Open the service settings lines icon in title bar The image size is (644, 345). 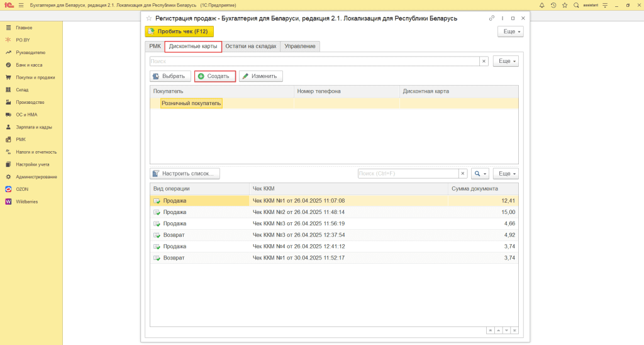point(605,5)
